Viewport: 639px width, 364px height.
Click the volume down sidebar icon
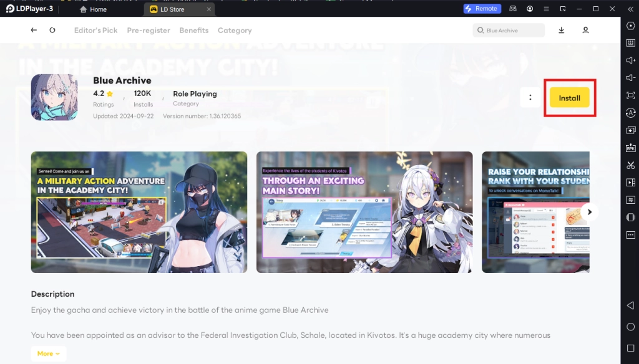pyautogui.click(x=630, y=78)
